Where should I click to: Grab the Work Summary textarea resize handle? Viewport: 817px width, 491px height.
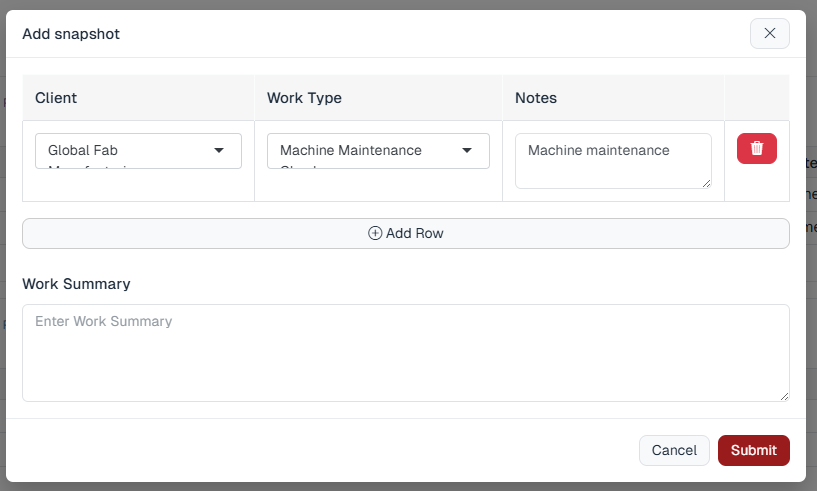(784, 396)
